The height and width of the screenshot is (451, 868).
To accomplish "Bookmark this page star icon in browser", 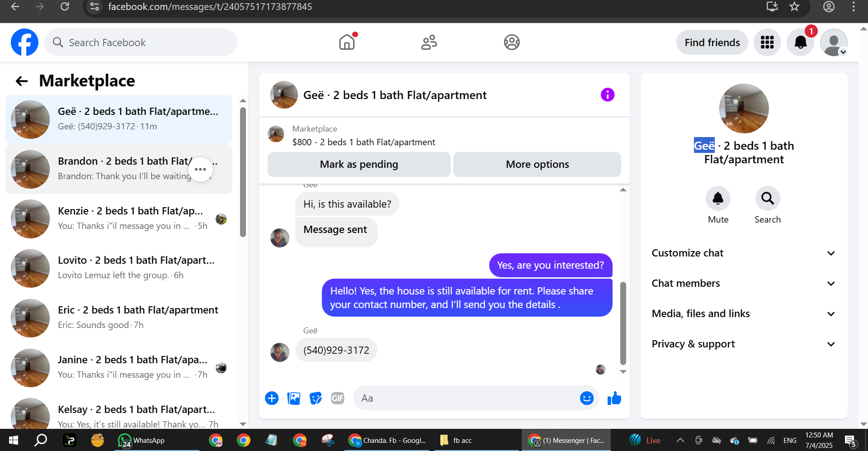I will (794, 6).
